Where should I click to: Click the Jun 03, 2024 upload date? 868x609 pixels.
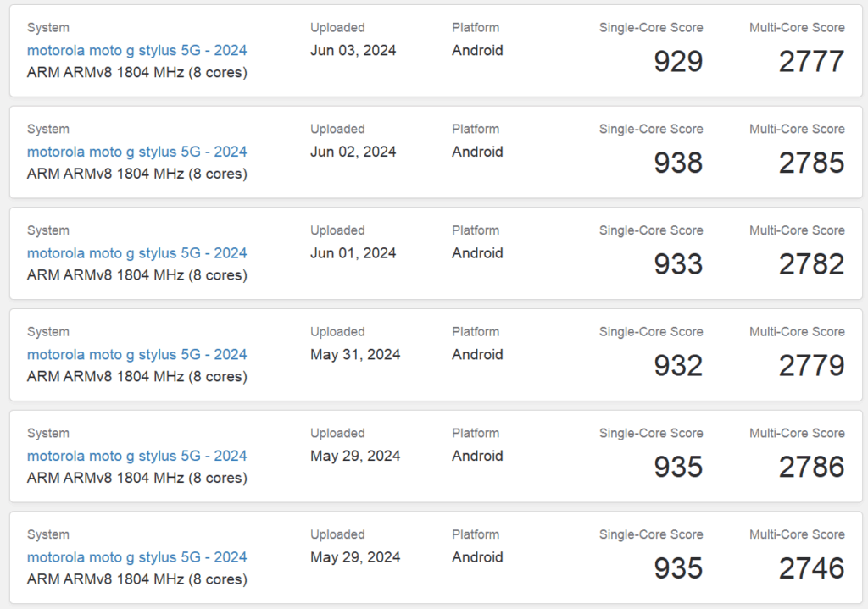coord(353,50)
